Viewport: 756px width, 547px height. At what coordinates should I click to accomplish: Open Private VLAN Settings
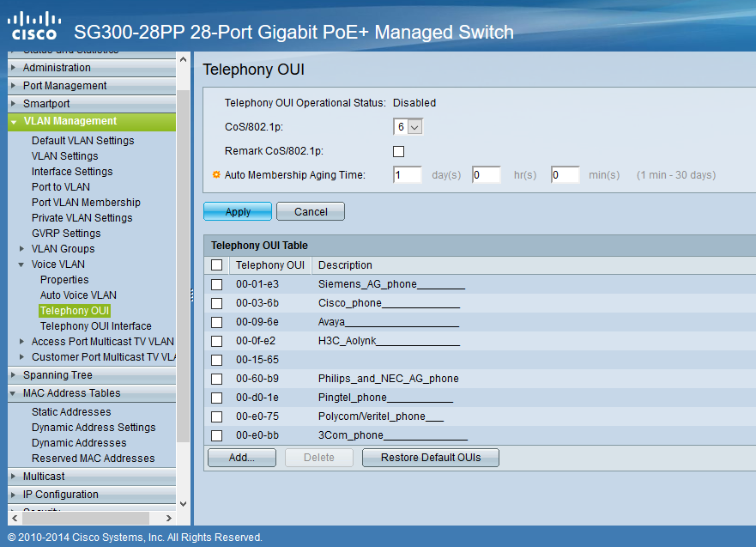click(82, 217)
